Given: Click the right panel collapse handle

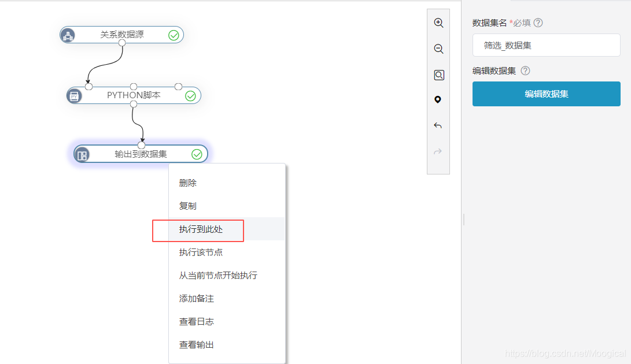Looking at the screenshot, I should click(x=464, y=219).
